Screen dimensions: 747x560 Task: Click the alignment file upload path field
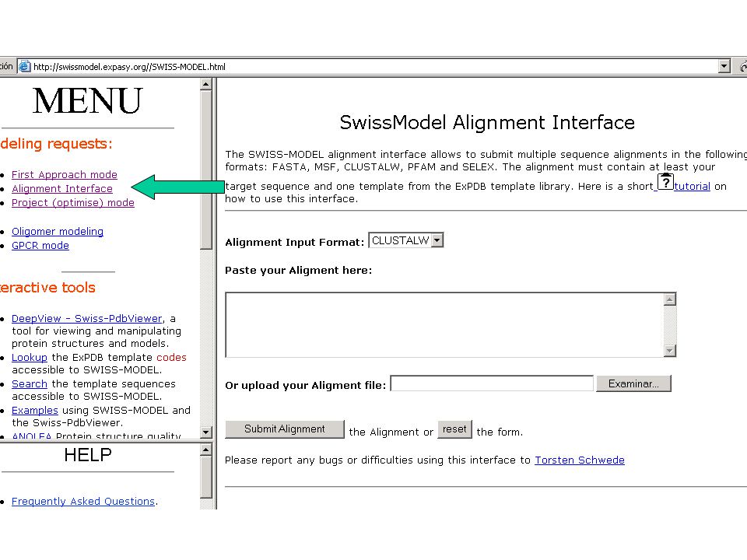492,383
